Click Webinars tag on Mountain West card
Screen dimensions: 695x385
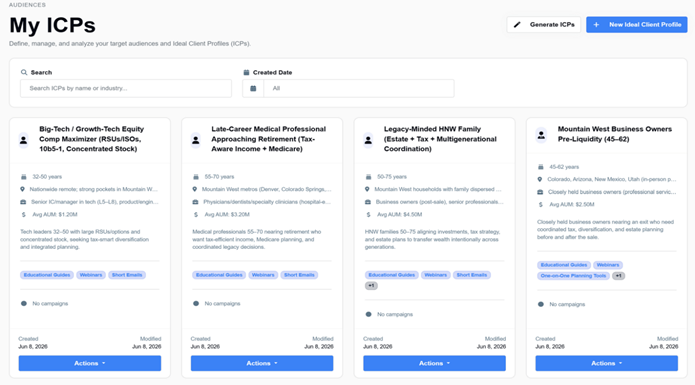pyautogui.click(x=608, y=265)
